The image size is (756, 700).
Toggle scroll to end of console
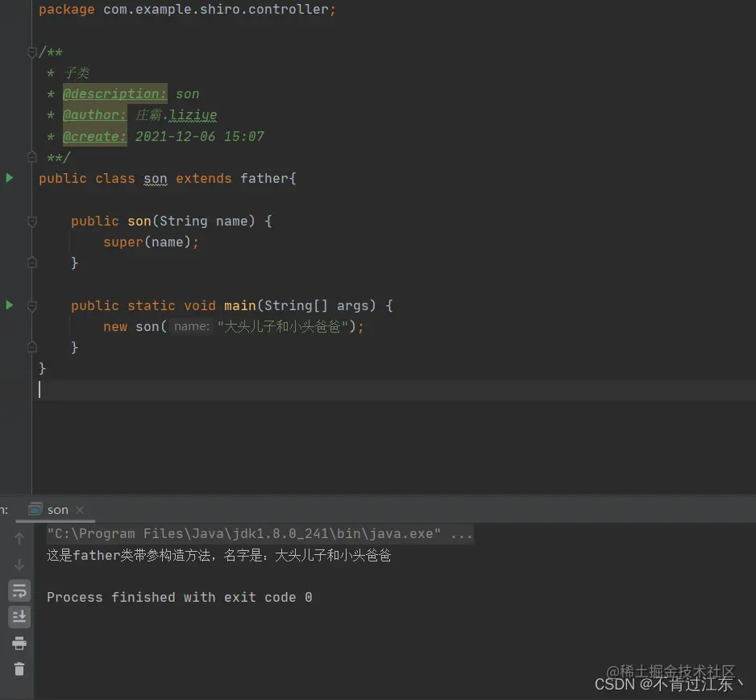click(x=19, y=617)
